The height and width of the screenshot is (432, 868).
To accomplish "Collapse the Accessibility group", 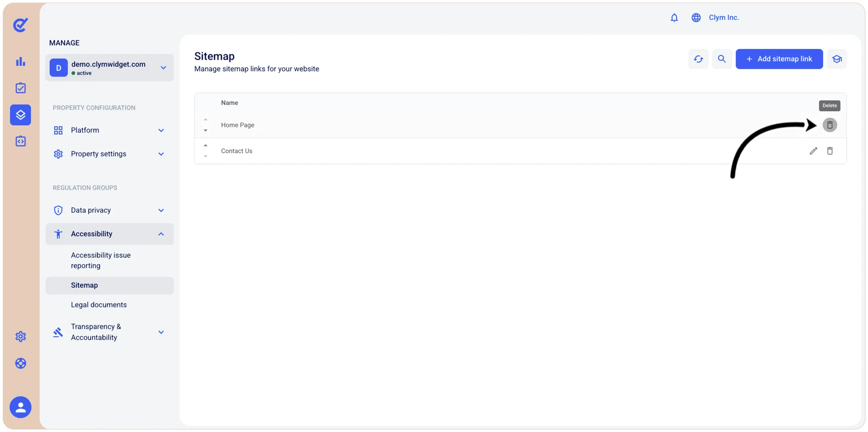I will pyautogui.click(x=110, y=234).
